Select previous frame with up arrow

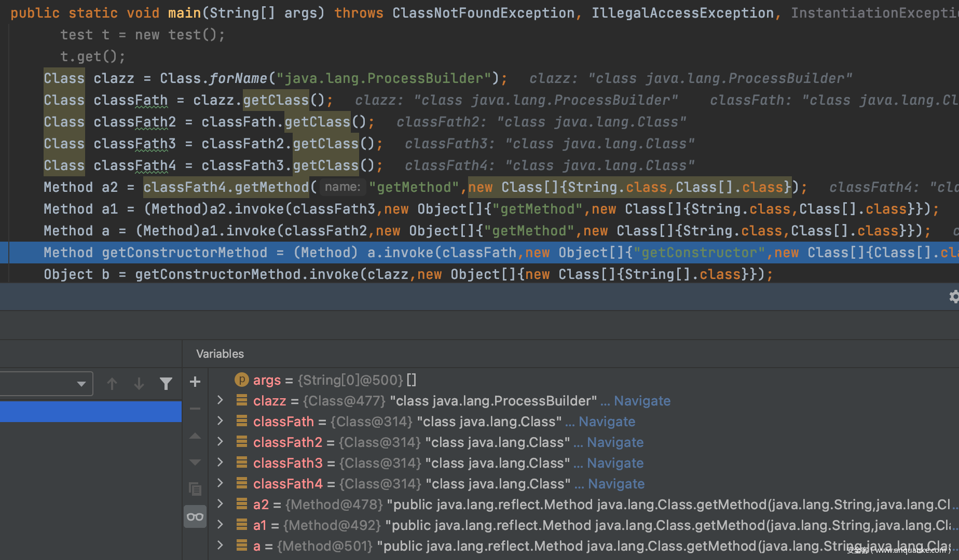point(112,384)
